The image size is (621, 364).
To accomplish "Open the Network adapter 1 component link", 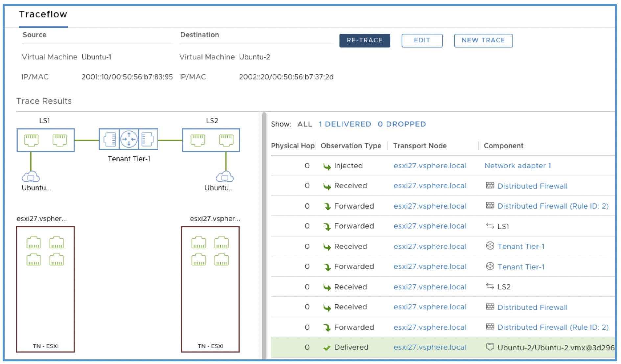I will 517,166.
